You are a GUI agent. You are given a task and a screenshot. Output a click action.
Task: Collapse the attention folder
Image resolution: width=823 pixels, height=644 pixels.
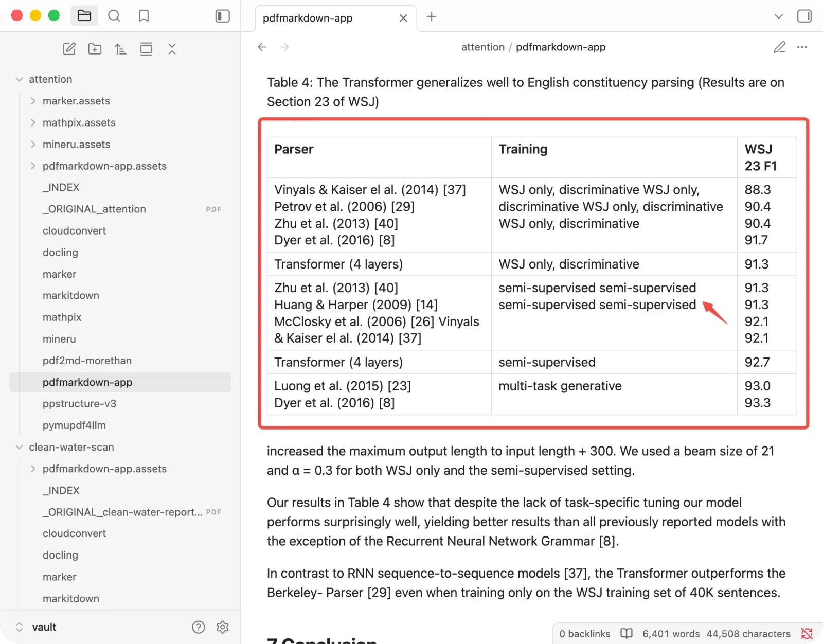[x=19, y=79]
